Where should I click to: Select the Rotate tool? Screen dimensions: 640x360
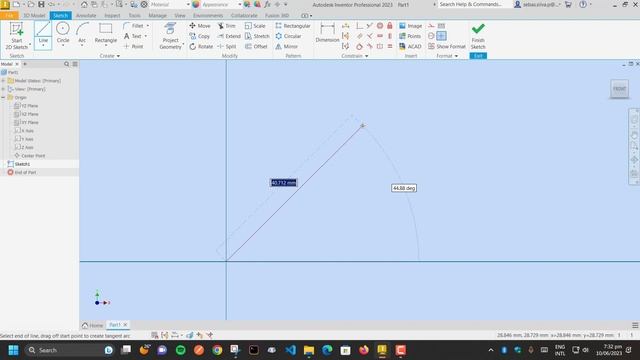tap(201, 47)
